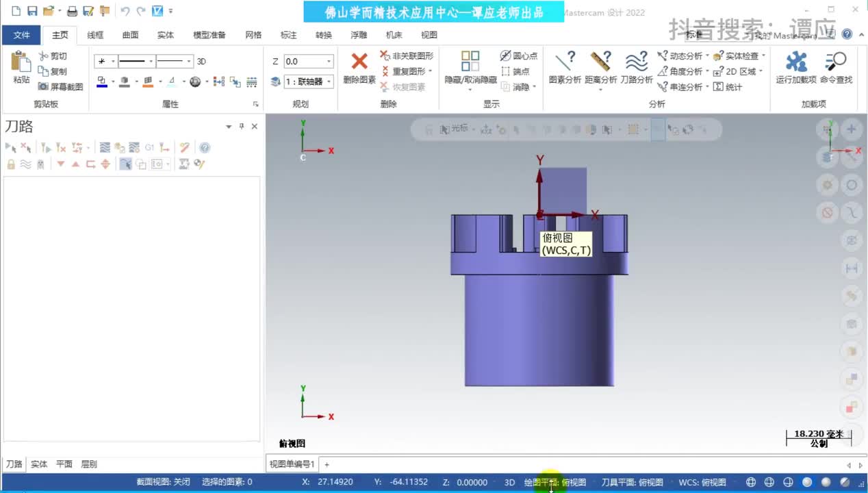Click the gray solid color swatch
The width and height of the screenshot is (868, 493).
(125, 81)
